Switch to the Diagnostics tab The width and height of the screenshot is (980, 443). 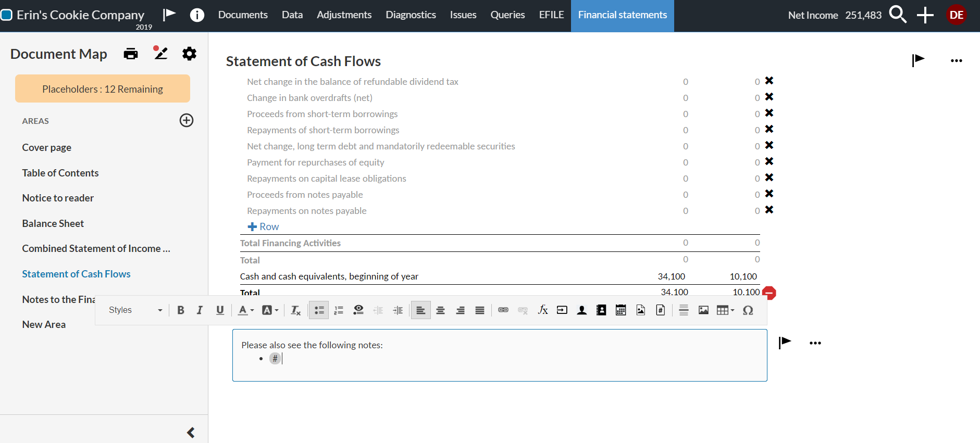(x=411, y=15)
